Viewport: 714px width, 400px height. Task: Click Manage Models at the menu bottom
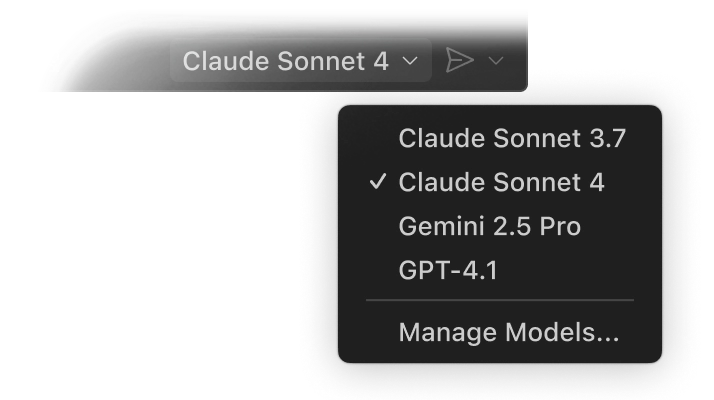(x=508, y=332)
